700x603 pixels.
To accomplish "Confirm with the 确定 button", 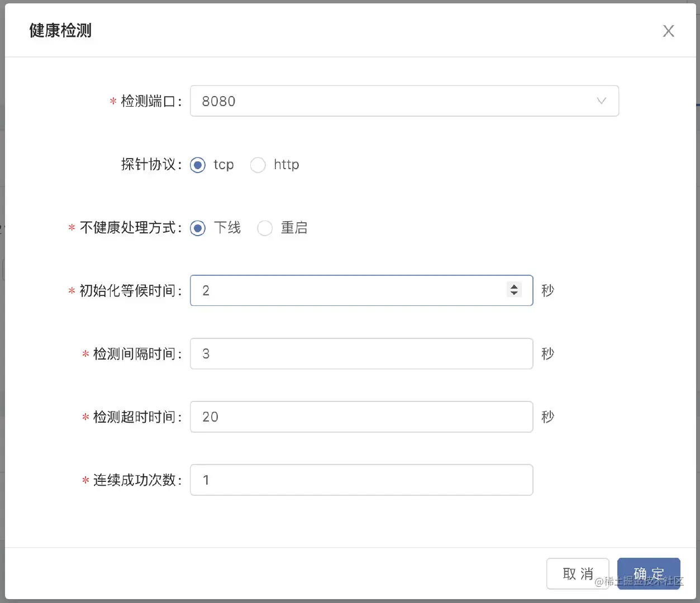I will pyautogui.click(x=649, y=573).
